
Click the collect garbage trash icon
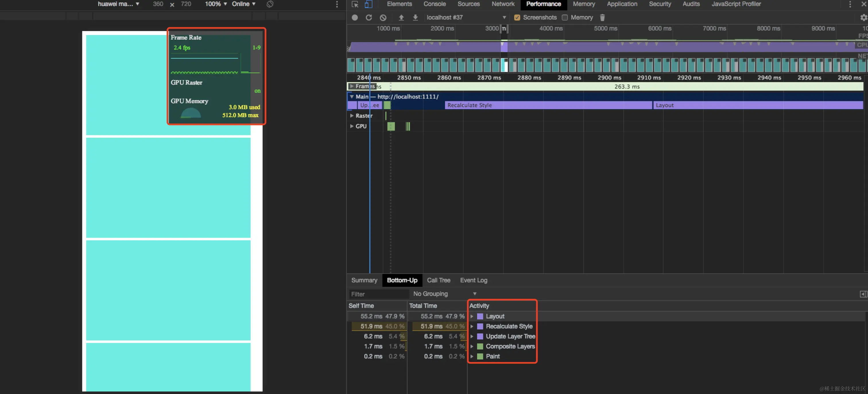(602, 17)
